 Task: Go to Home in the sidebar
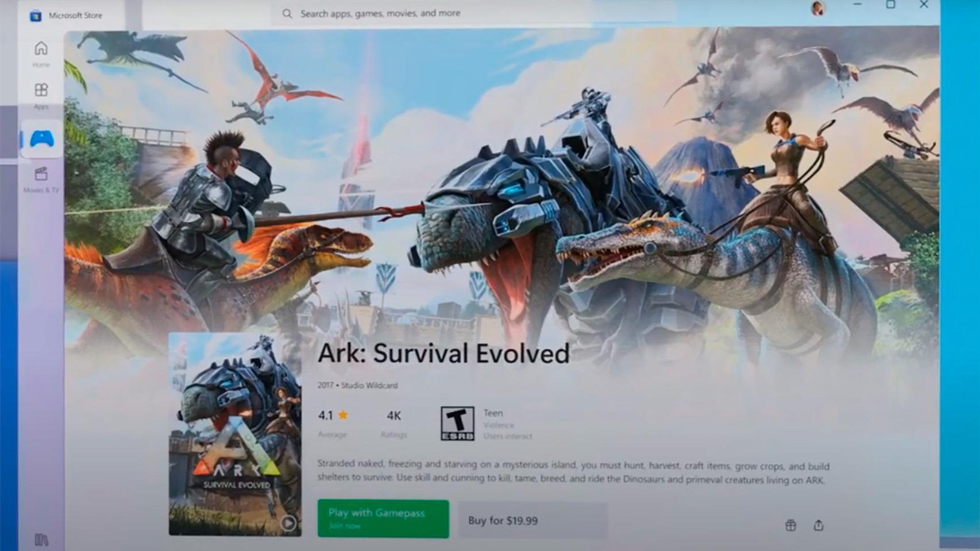(41, 53)
